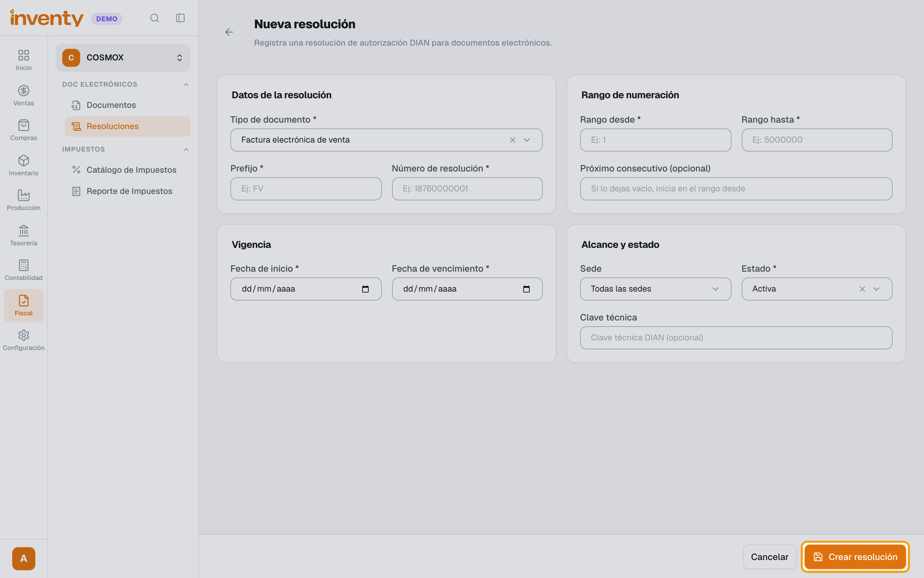Focus the Rango hasta field
This screenshot has width=924, height=578.
pos(817,140)
